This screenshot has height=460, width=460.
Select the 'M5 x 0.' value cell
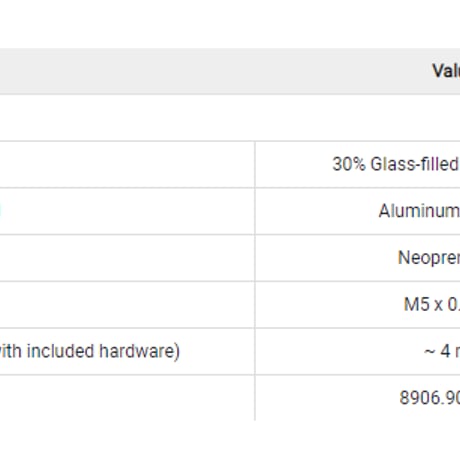click(358, 304)
